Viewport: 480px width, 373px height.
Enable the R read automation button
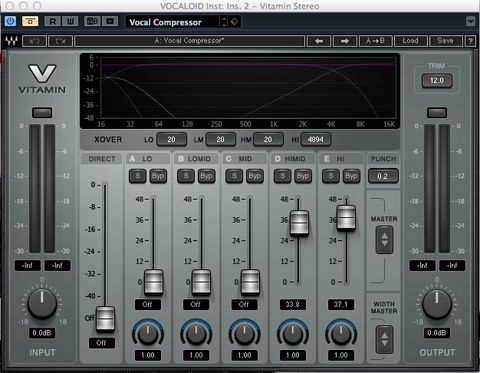click(53, 21)
